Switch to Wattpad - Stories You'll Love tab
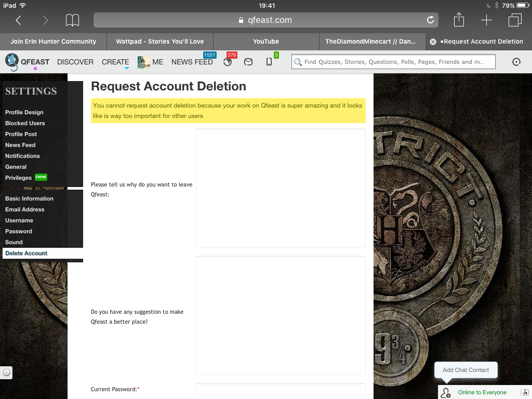Viewport: 532px width, 399px height. pos(160,42)
